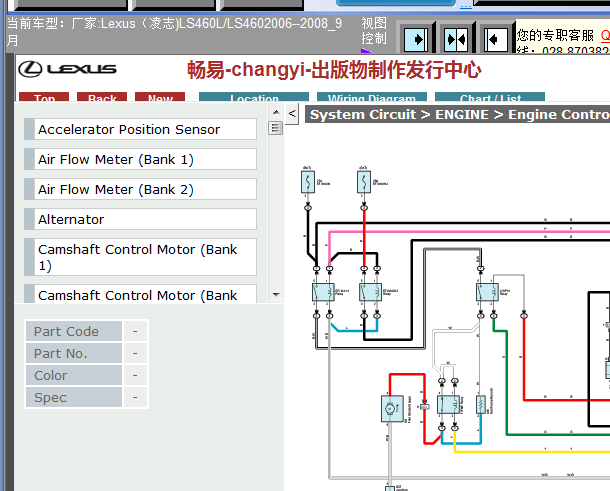Select Accelerator Position Sensor in list
This screenshot has width=610, height=491.
point(140,129)
